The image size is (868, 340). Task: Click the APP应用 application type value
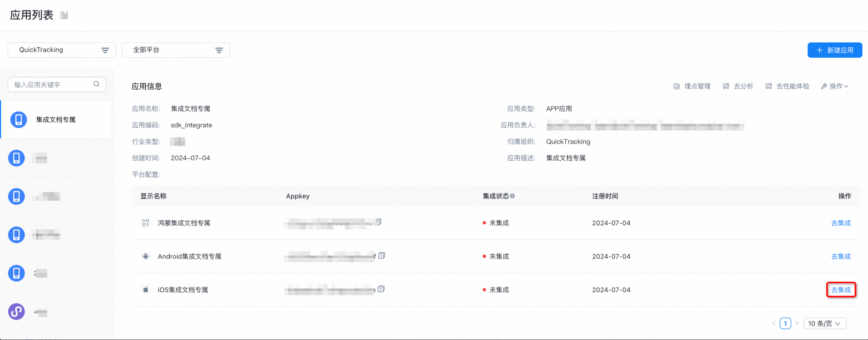click(x=559, y=109)
